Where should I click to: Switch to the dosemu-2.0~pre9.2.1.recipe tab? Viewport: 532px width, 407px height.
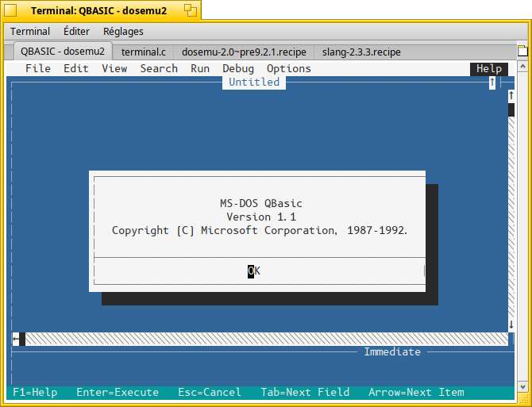244,52
